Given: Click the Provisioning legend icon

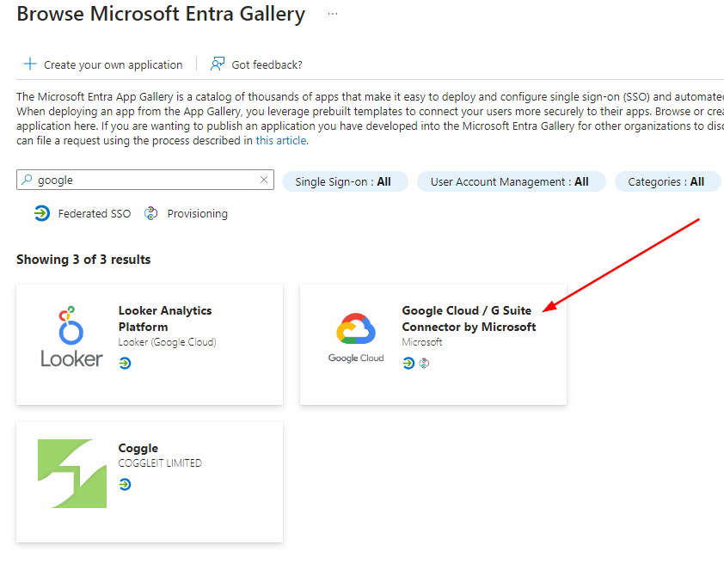Looking at the screenshot, I should (x=152, y=213).
